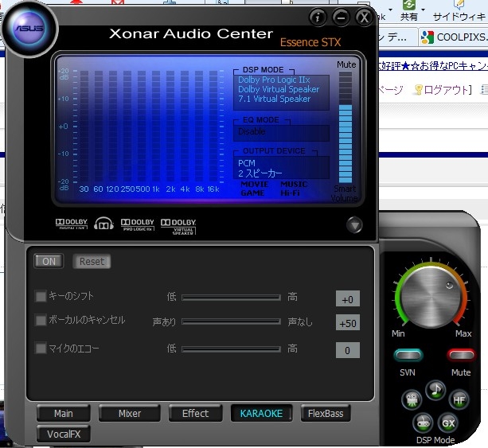Click the 16k equalizer band bar
This screenshot has height=448, width=488.
click(213, 126)
